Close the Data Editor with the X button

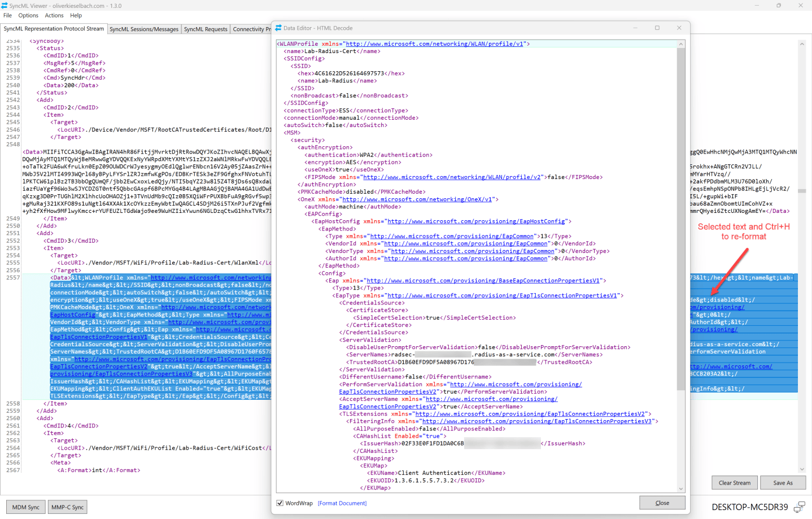pyautogui.click(x=679, y=28)
